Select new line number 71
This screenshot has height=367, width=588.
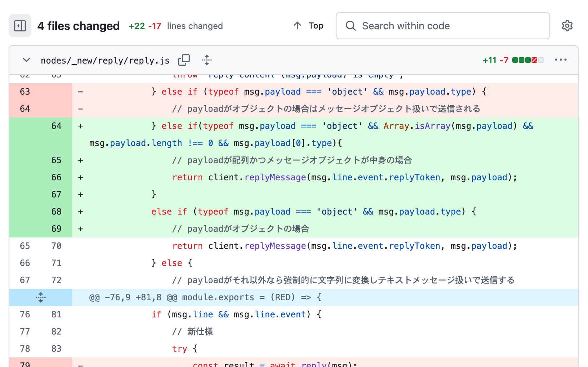coord(56,263)
